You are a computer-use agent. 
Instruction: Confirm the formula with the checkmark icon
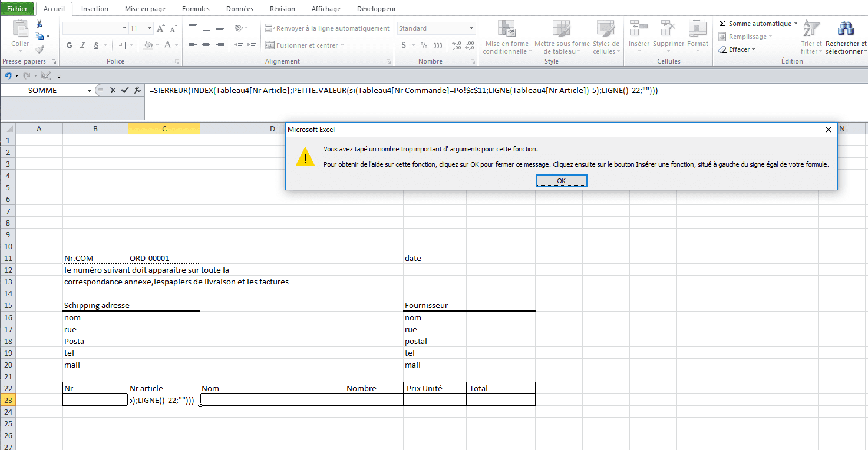click(x=124, y=90)
